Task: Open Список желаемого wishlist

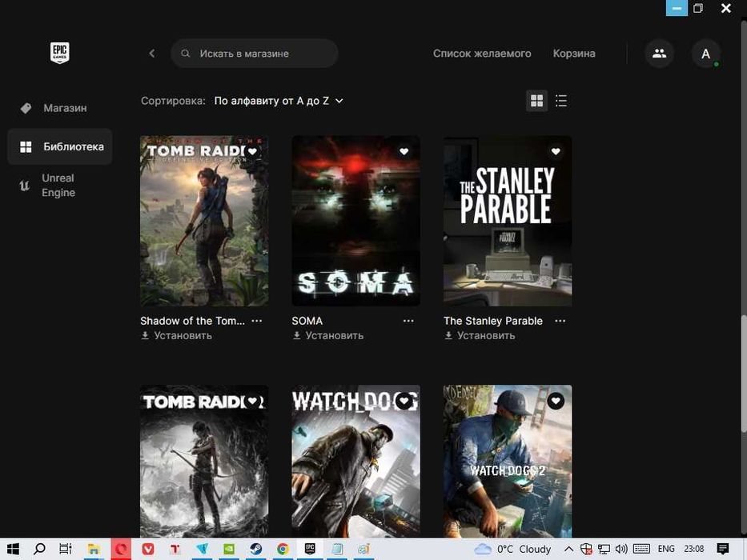Action: [x=482, y=54]
